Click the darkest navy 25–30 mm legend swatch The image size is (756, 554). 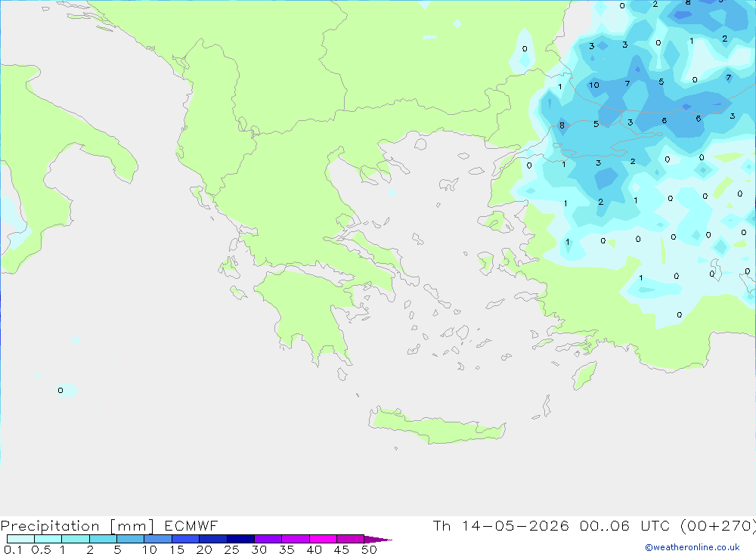click(240, 539)
